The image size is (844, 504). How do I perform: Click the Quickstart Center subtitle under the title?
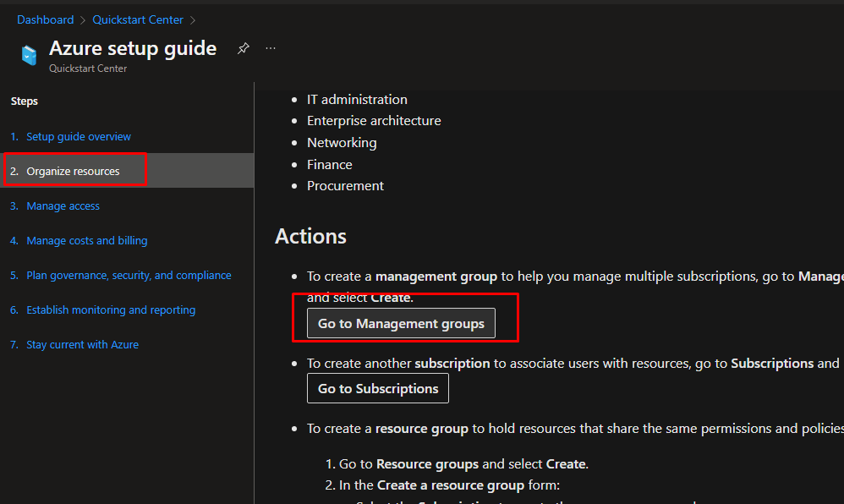pyautogui.click(x=88, y=69)
